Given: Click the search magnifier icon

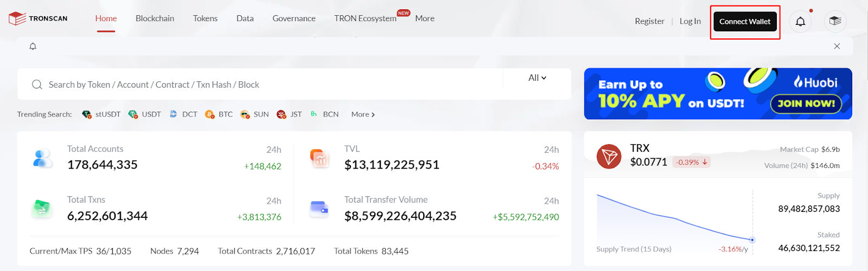Looking at the screenshot, I should tap(37, 85).
